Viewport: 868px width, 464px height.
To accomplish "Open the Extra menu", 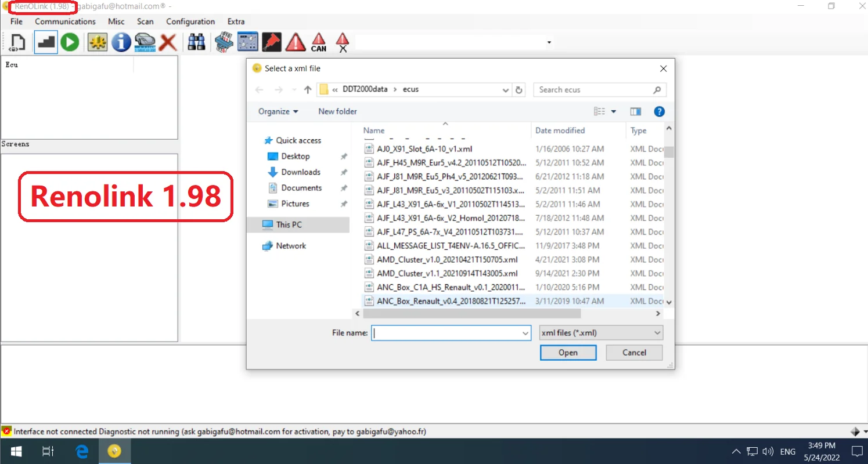I will (236, 21).
